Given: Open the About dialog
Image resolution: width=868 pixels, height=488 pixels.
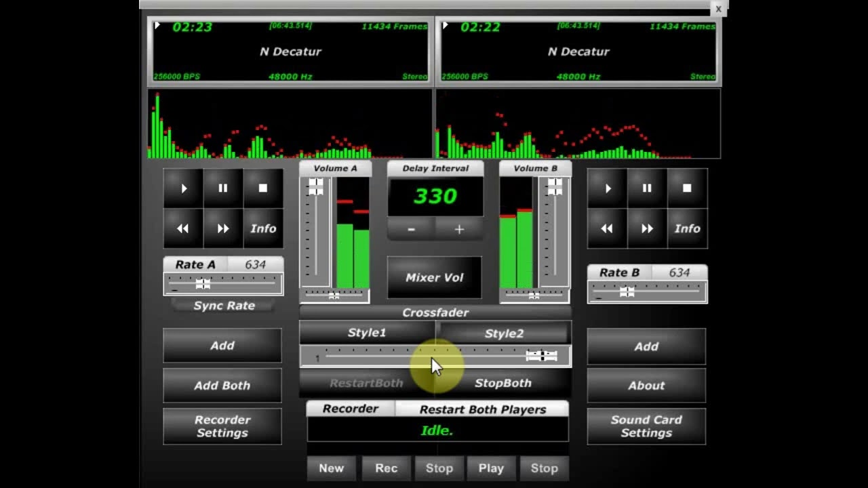Looking at the screenshot, I should (x=646, y=386).
